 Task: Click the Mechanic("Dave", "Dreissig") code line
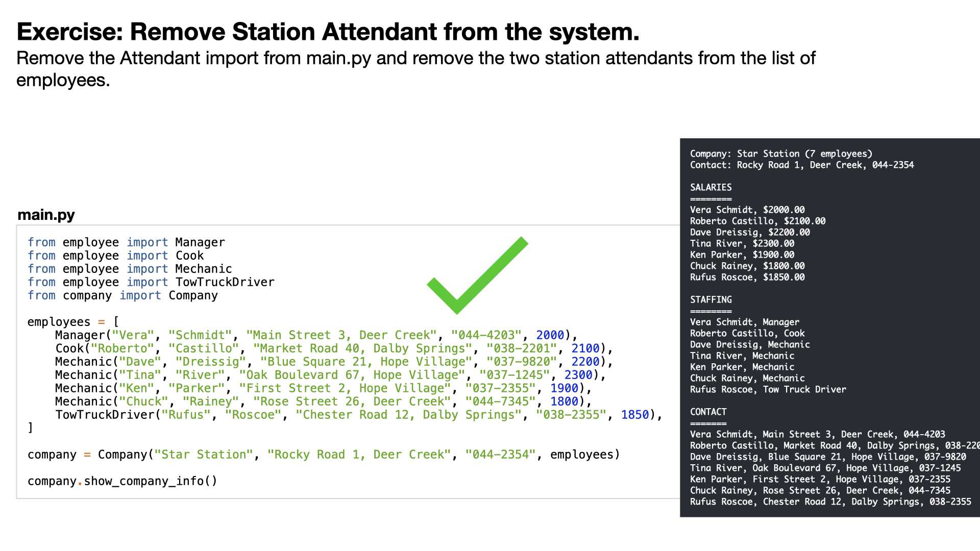pos(334,362)
